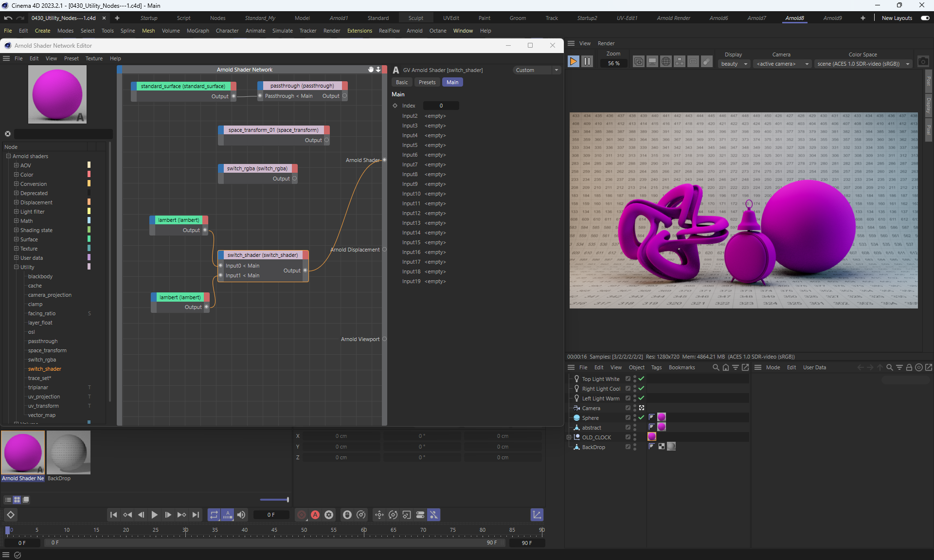The width and height of the screenshot is (934, 560).
Task: Open the MoGraph menu
Action: (x=198, y=31)
